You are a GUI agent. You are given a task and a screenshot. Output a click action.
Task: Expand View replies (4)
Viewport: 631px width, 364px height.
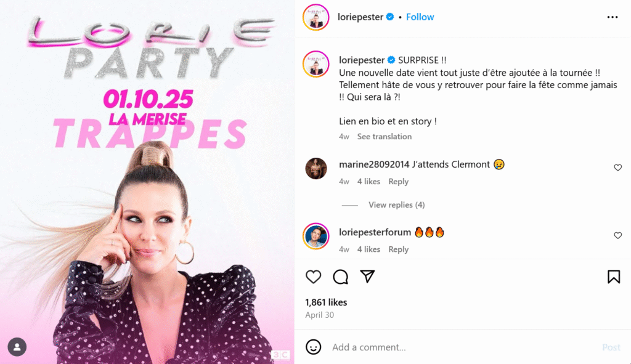(x=396, y=204)
